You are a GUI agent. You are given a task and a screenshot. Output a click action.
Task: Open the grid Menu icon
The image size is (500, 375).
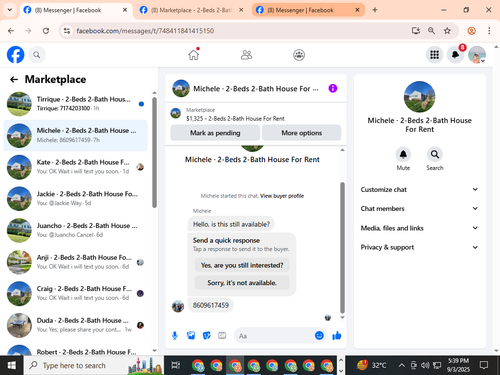pos(434,55)
